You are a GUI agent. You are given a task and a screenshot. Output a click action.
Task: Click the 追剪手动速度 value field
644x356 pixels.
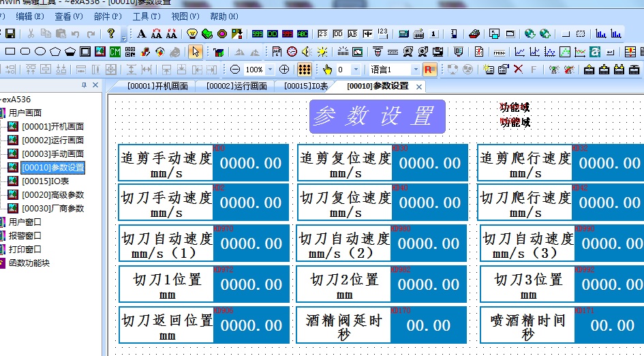251,164
